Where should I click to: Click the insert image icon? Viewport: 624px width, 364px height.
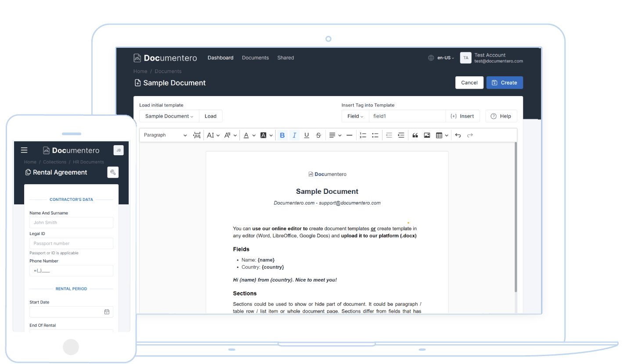click(427, 135)
